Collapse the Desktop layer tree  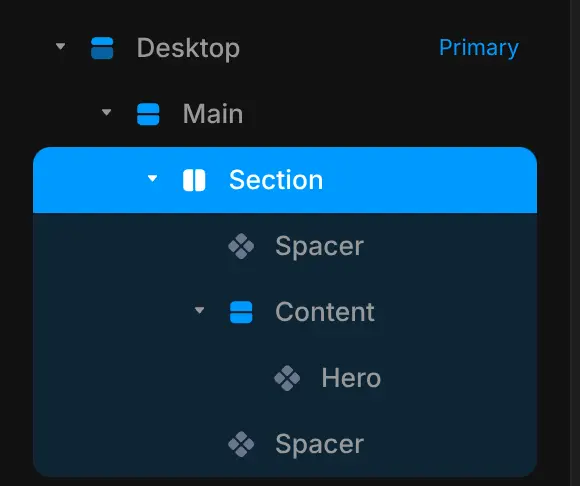point(60,47)
